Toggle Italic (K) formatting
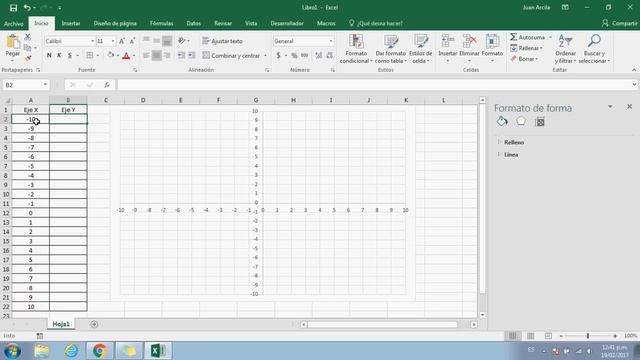This screenshot has height=360, width=640. click(x=59, y=55)
